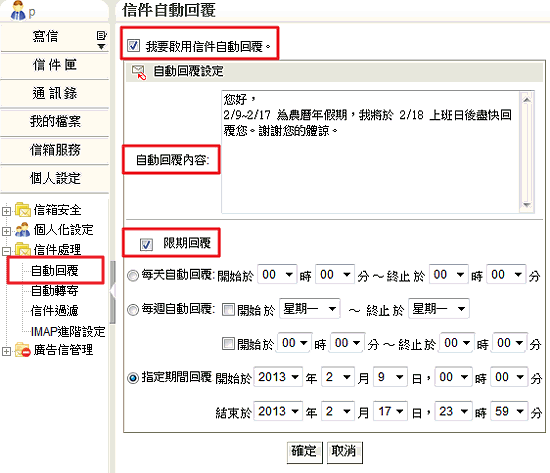Click textarea scrollbar down arrow

[526, 205]
